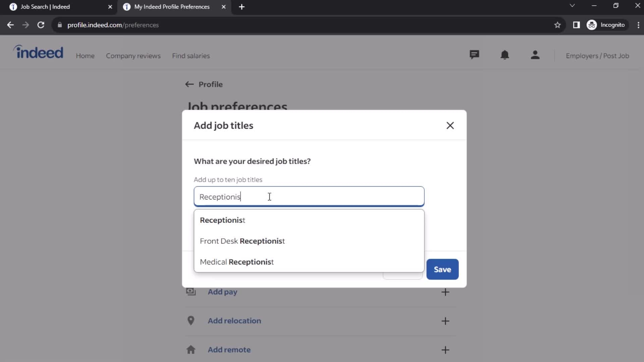This screenshot has width=644, height=362.
Task: Expand the Add pay section
Action: click(x=445, y=291)
